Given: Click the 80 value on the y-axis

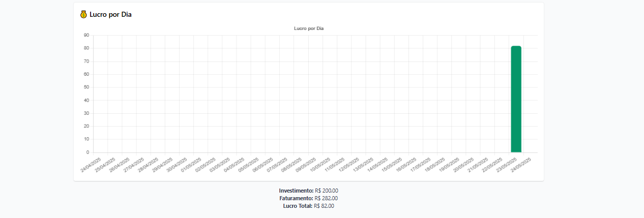Looking at the screenshot, I should coord(86,48).
